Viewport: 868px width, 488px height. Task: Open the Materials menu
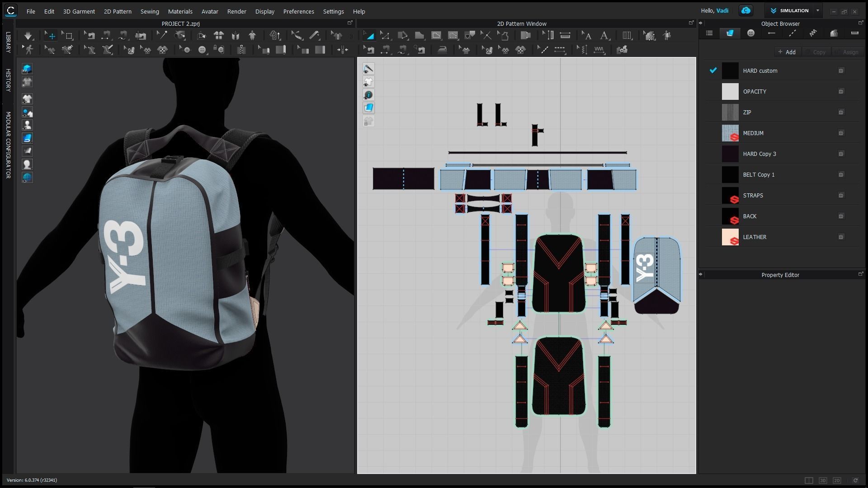[180, 11]
